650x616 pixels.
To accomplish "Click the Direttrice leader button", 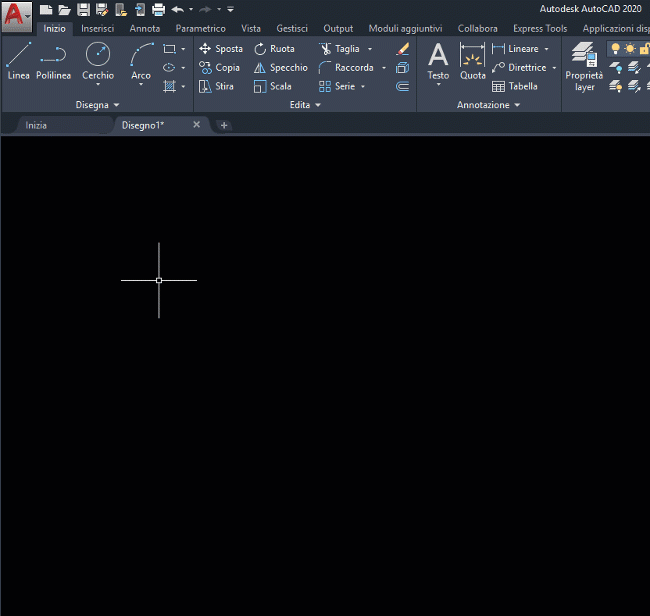I will pyautogui.click(x=519, y=68).
